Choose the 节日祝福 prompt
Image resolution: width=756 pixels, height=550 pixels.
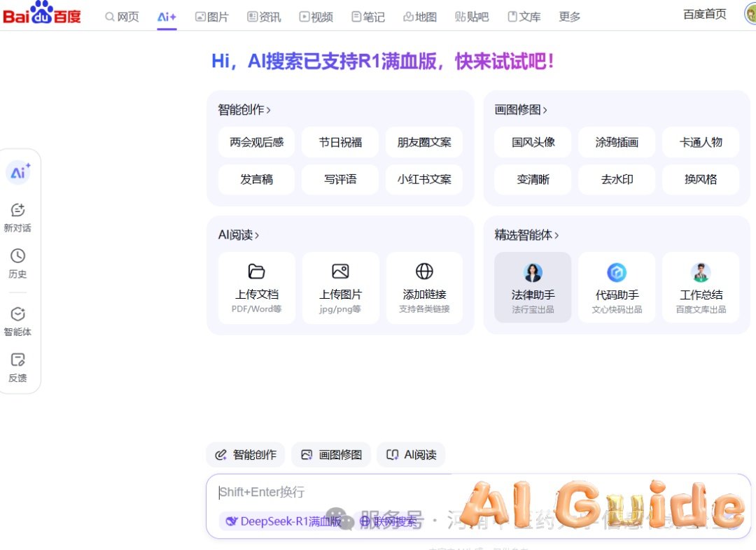340,142
